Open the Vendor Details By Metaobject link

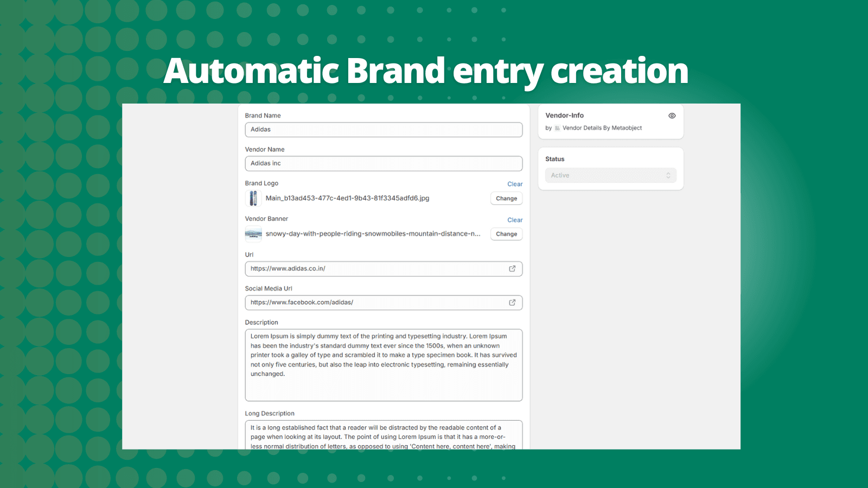602,129
